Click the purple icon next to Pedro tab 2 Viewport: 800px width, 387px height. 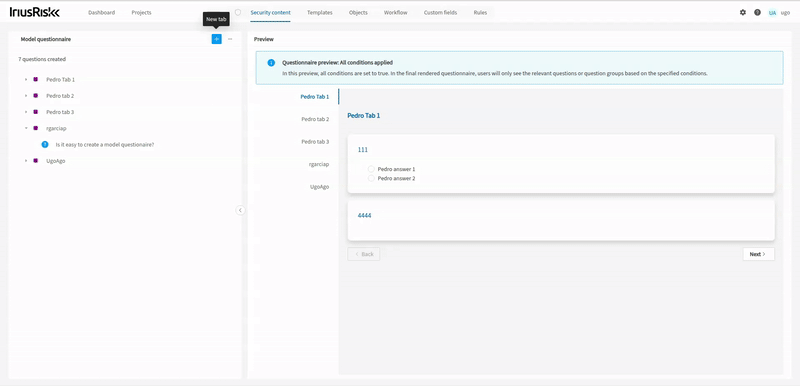click(36, 96)
